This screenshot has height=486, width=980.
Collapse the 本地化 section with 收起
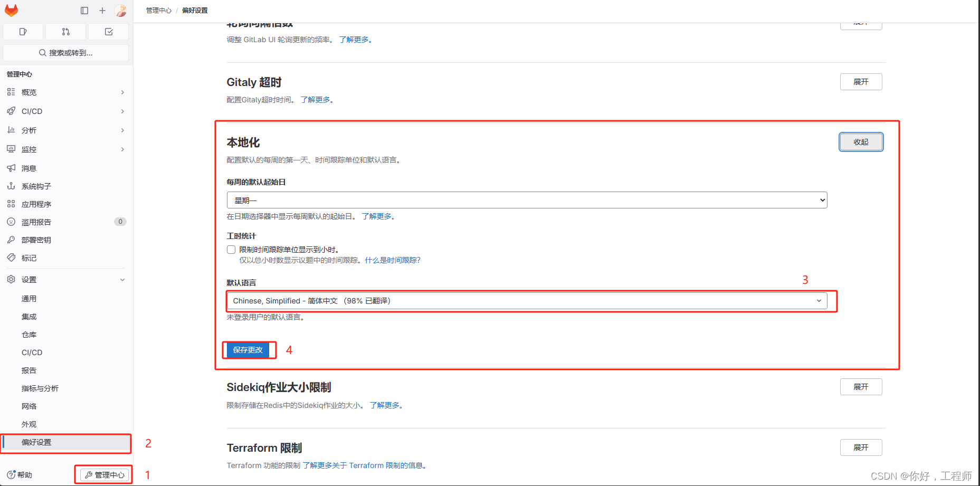861,142
